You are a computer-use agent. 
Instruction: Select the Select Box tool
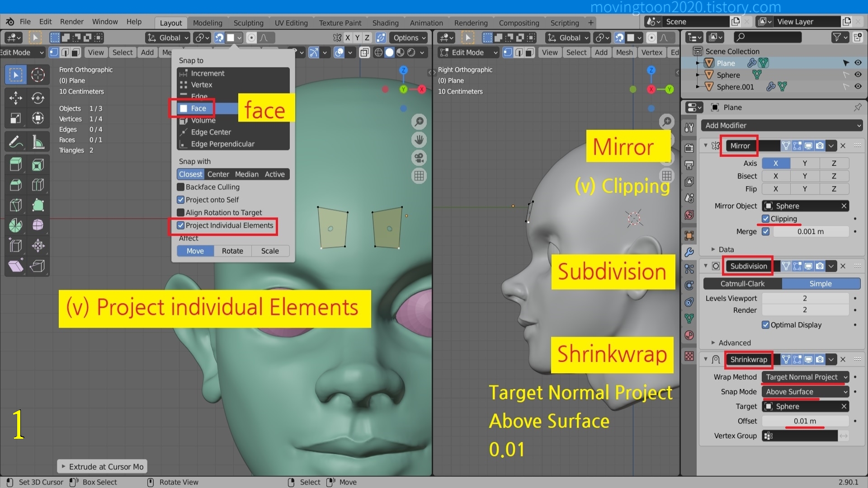[x=15, y=75]
